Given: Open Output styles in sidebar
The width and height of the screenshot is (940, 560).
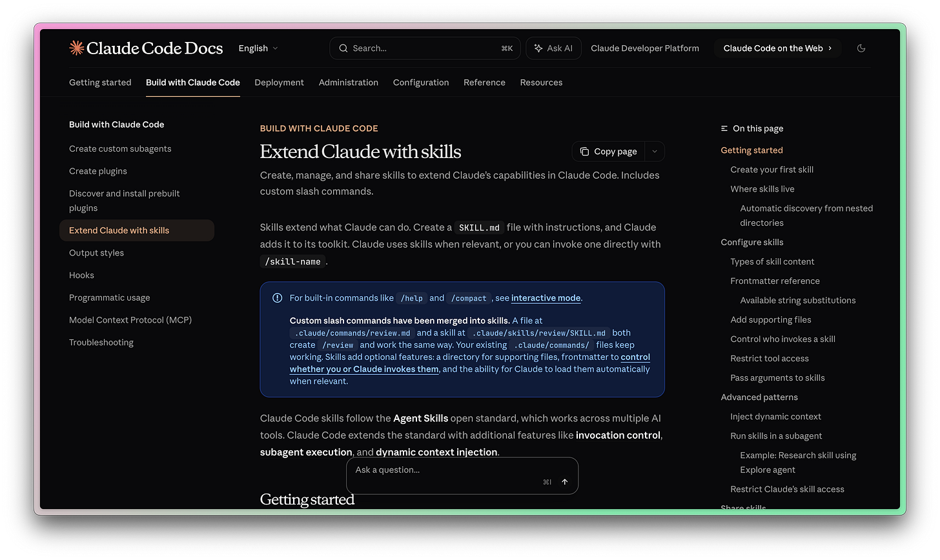Looking at the screenshot, I should coord(96,253).
